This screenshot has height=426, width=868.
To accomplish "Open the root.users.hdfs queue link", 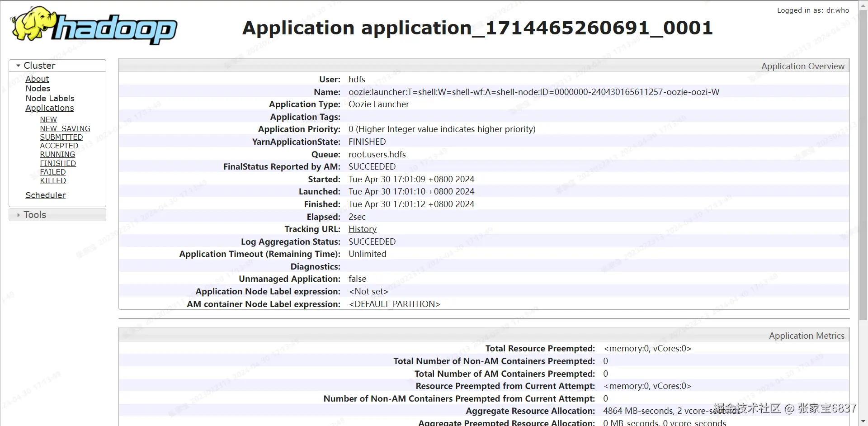I will point(377,155).
